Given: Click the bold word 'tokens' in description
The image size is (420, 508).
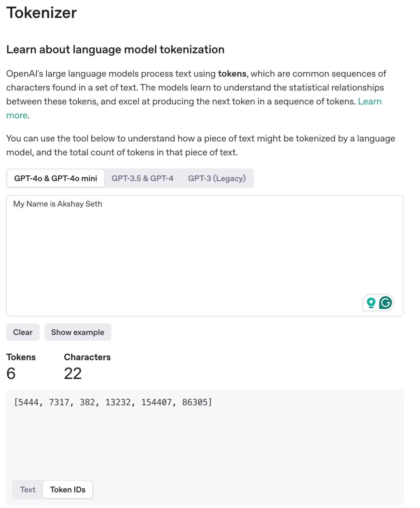Looking at the screenshot, I should [232, 74].
